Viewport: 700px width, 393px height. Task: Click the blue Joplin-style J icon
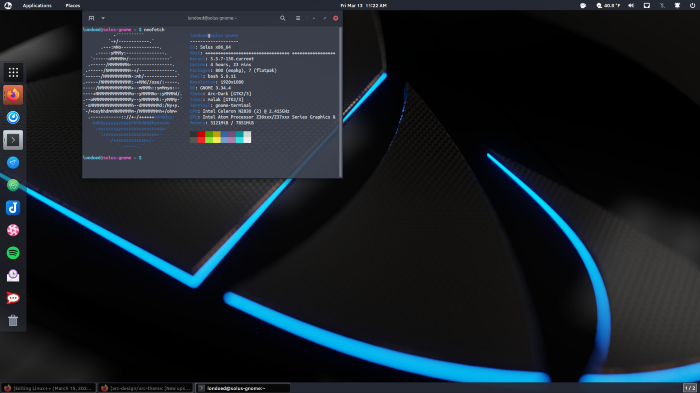tap(13, 208)
